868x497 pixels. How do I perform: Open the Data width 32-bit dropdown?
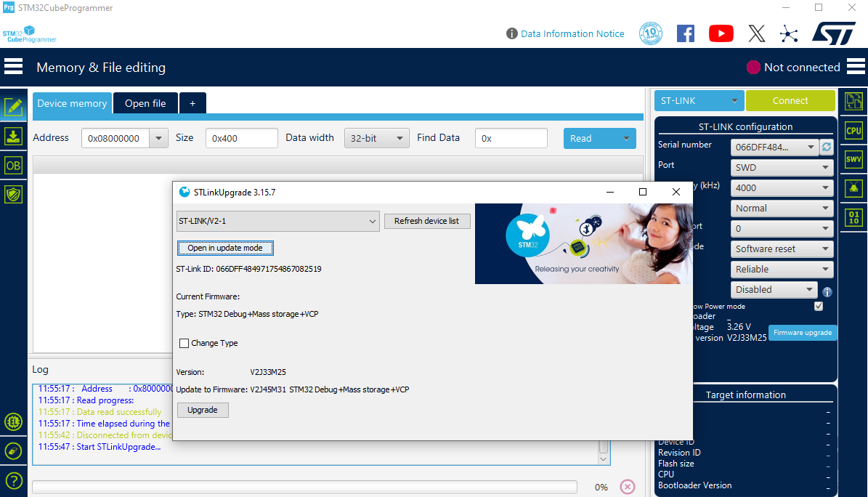click(376, 138)
